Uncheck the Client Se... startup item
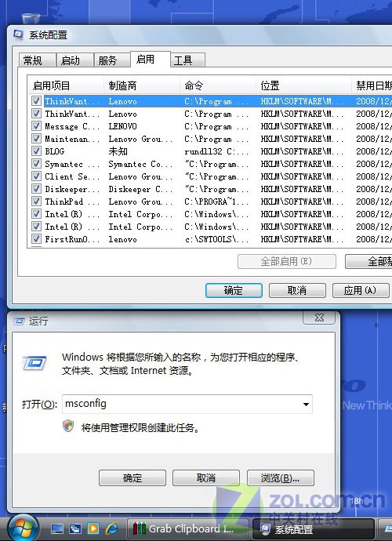 pos(36,176)
